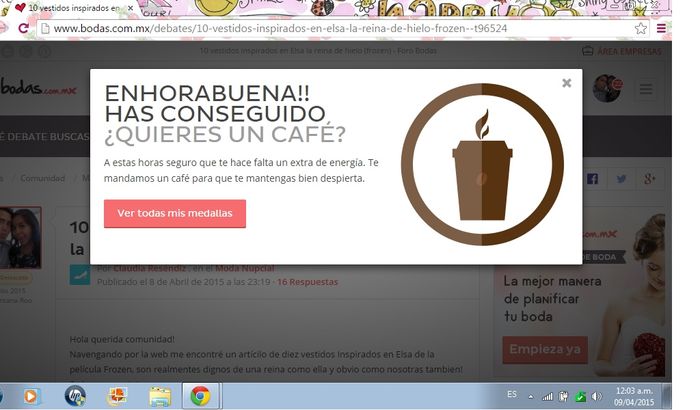Open the hamburger menu on Bodas site
700x410 pixels.
[x=645, y=90]
